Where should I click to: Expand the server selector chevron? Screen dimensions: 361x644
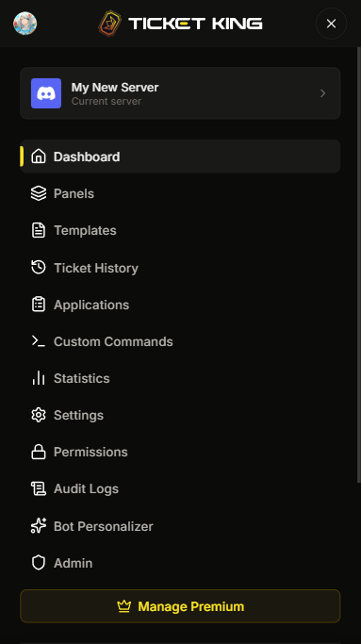[x=322, y=93]
